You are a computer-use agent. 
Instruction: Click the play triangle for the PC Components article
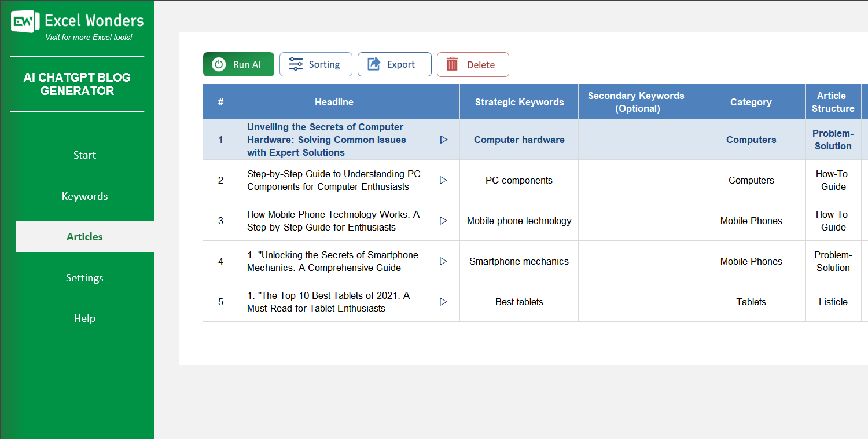pos(444,180)
